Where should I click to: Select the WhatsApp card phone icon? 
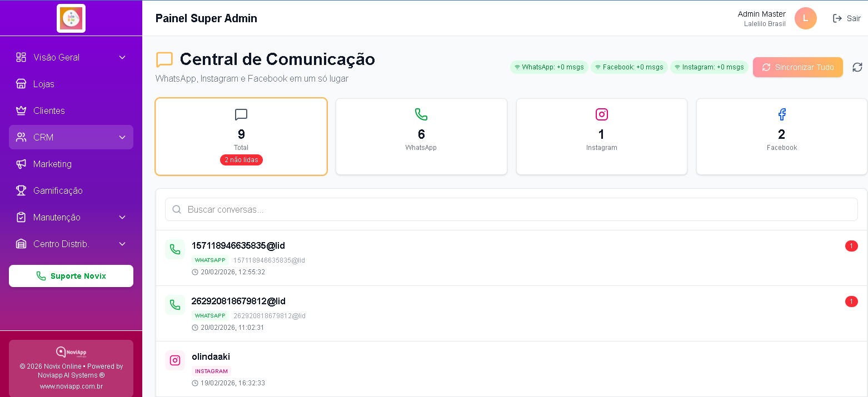tap(421, 115)
